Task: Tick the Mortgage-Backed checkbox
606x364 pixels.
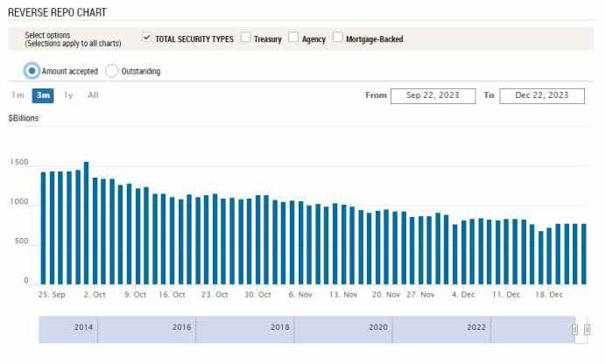Action: click(x=337, y=38)
